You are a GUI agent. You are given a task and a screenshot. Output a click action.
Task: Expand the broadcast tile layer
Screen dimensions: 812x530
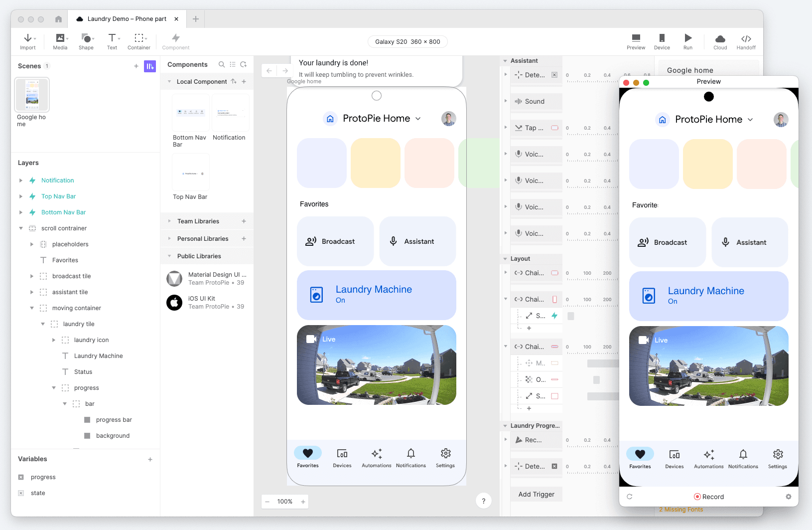click(32, 276)
